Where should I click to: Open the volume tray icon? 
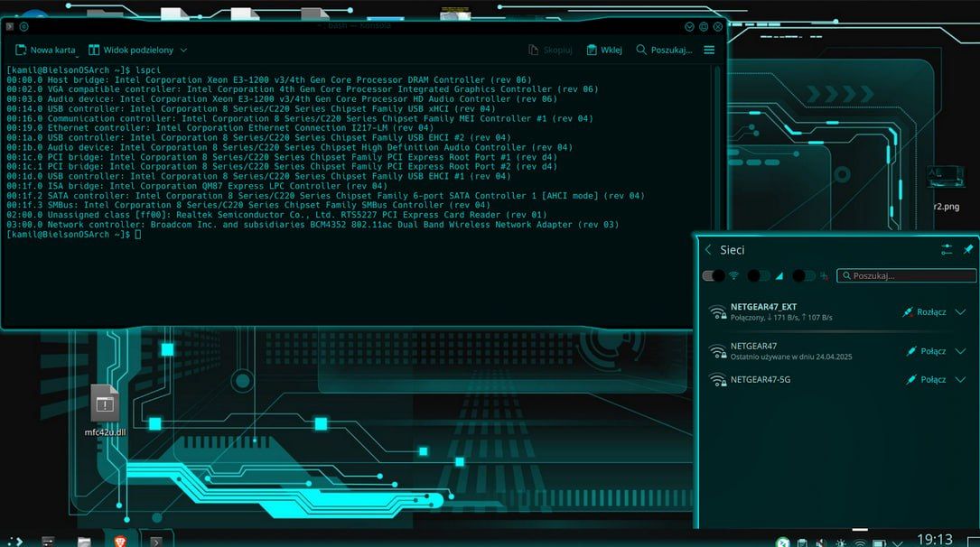coord(821,542)
